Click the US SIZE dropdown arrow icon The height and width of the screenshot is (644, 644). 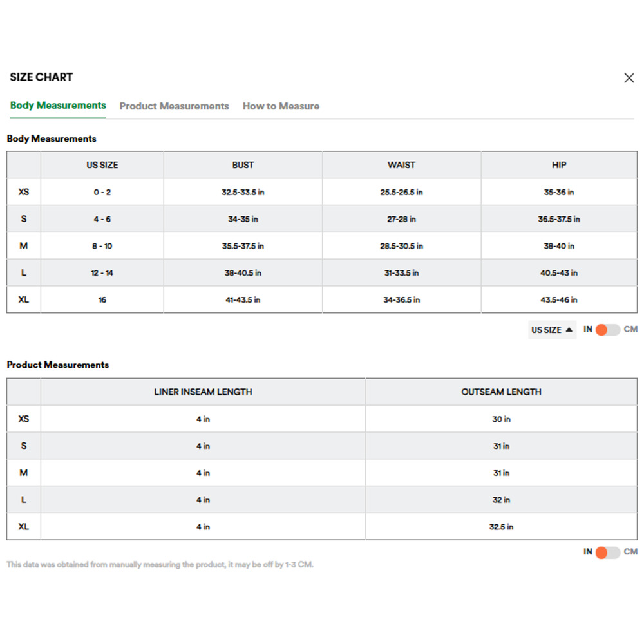coord(569,329)
